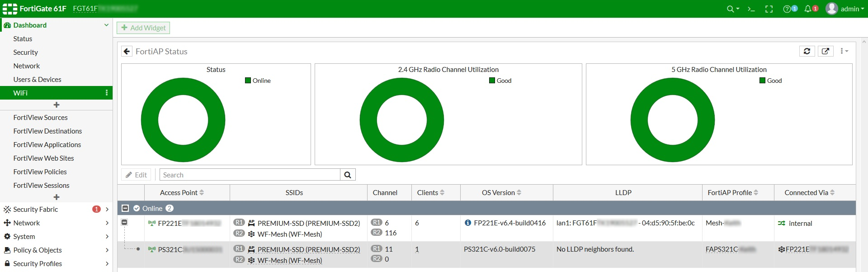Image resolution: width=868 pixels, height=272 pixels.
Task: Collapse the Dashboard menu chevron
Action: point(106,25)
